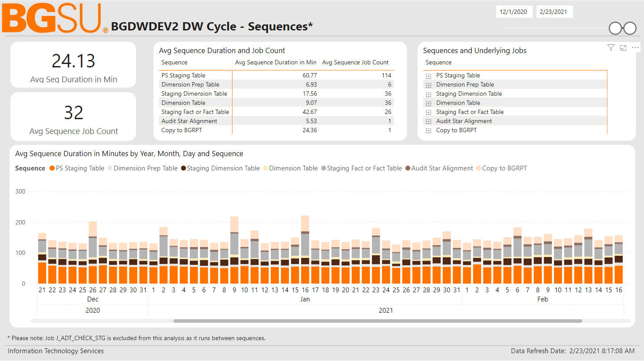Select Dimension Table row in duration table
The width and height of the screenshot is (644, 361).
[x=183, y=103]
